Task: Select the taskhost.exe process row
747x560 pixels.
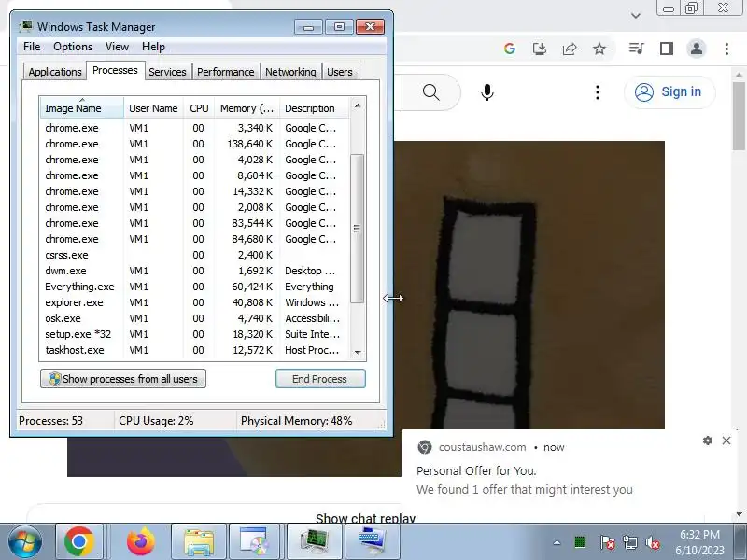Action: coord(194,350)
